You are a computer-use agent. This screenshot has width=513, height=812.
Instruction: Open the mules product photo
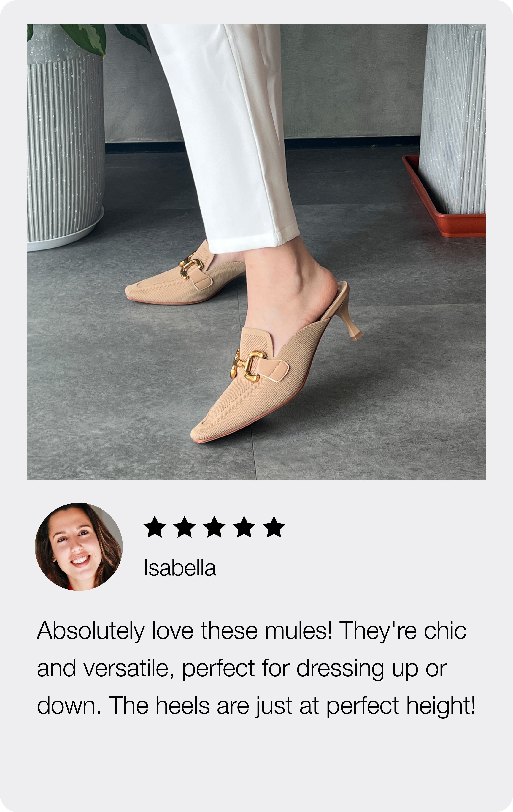click(x=256, y=252)
